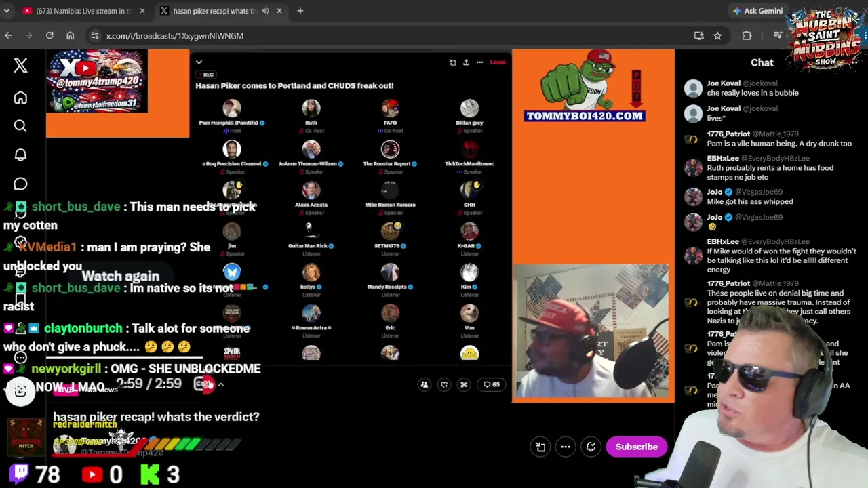This screenshot has width=868, height=488.
Task: Open Mandy Receipts' listener avatar
Action: [390, 272]
